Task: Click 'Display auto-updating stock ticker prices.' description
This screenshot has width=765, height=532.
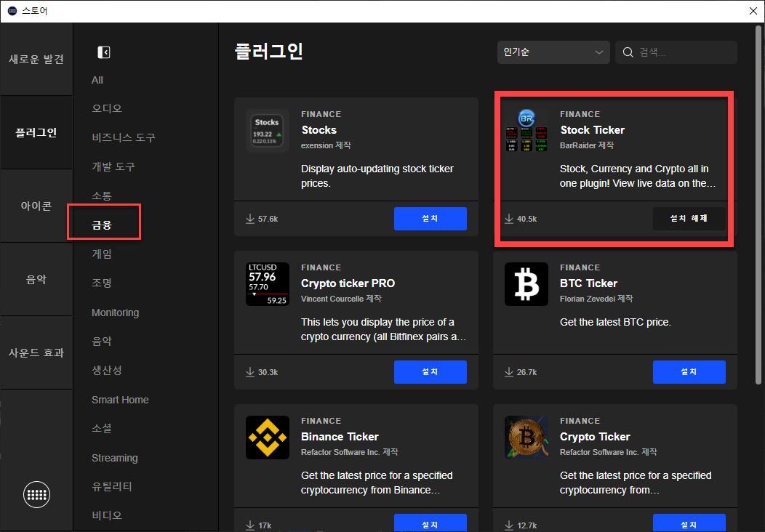Action: (x=377, y=176)
